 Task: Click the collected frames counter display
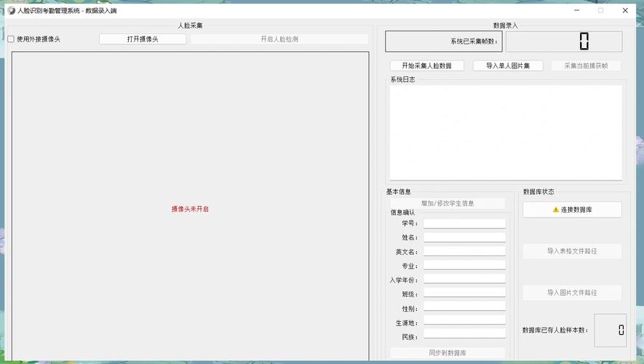[x=564, y=41]
